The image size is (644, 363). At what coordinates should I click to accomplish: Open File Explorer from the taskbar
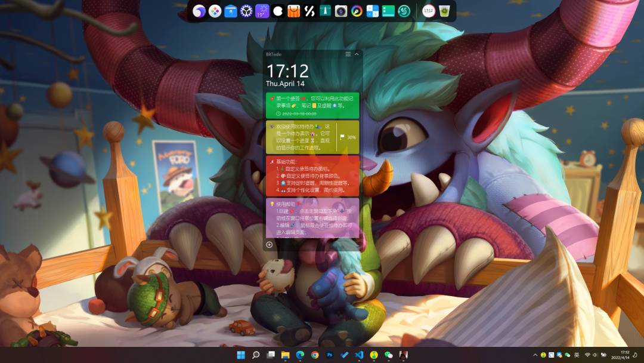point(286,355)
